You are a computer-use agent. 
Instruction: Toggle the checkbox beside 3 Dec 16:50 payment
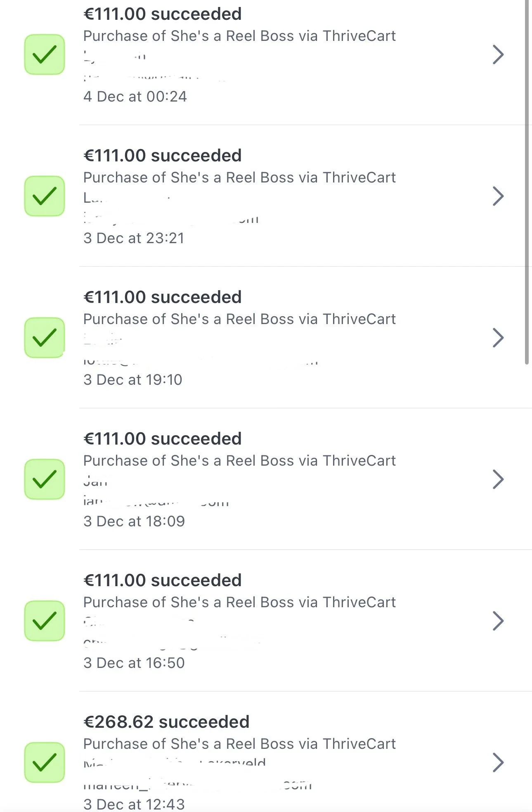(x=45, y=621)
